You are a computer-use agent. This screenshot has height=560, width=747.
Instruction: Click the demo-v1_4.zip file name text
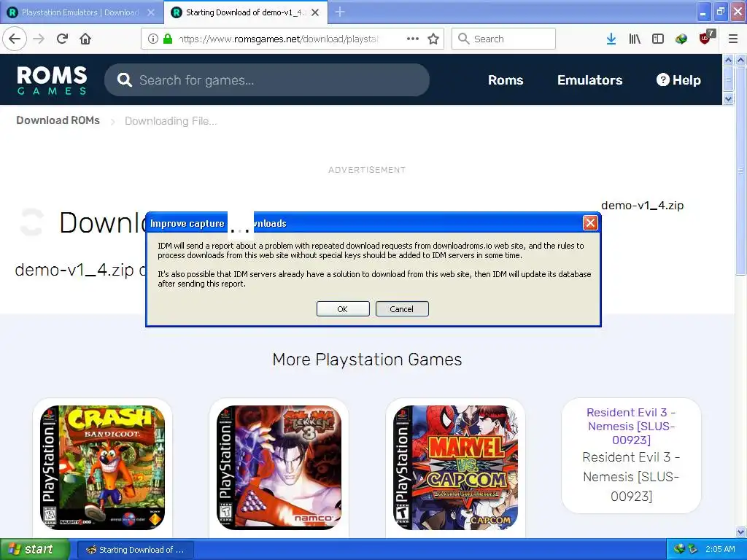point(642,206)
